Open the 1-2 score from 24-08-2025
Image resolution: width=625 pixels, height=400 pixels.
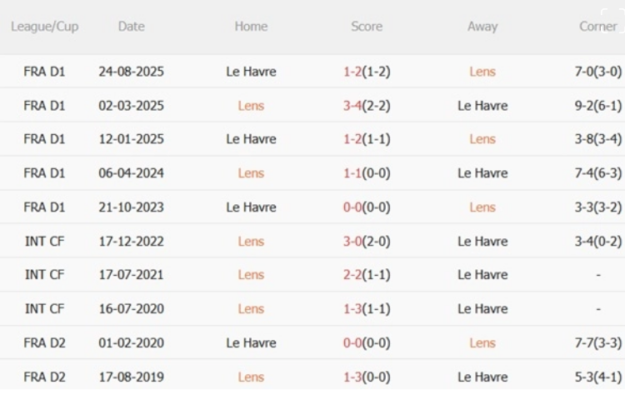354,72
